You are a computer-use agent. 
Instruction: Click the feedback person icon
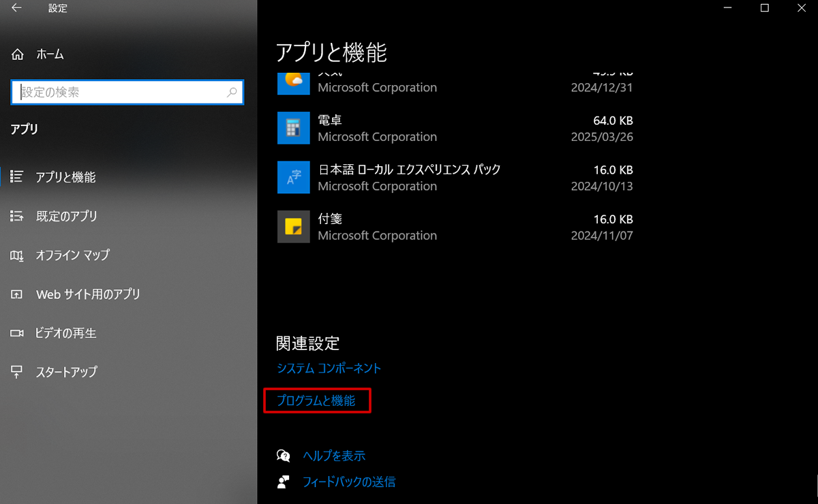click(284, 482)
